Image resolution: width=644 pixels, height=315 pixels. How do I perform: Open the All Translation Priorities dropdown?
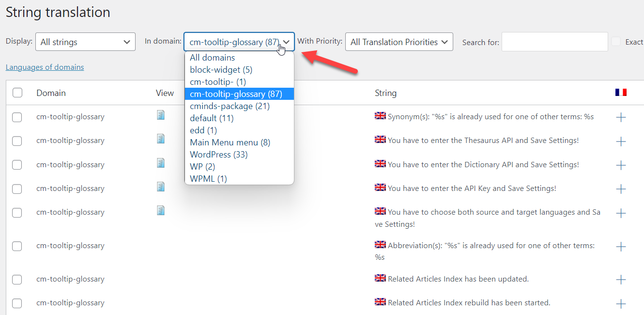coord(399,42)
